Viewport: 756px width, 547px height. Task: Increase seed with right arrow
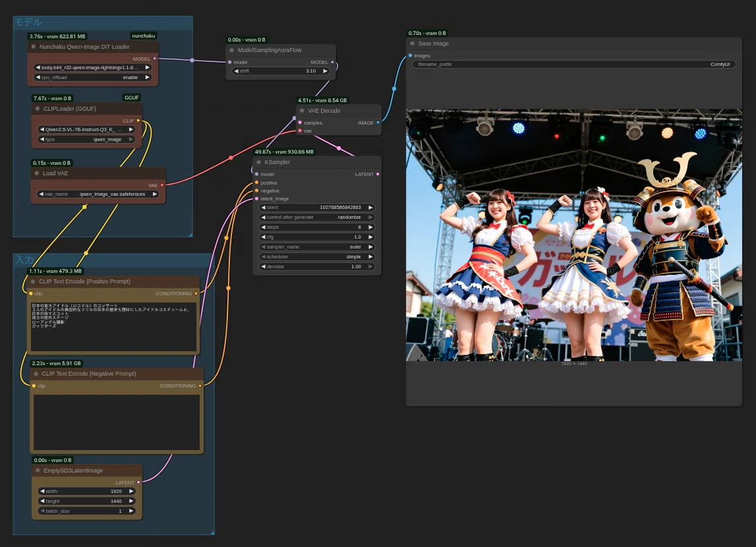point(371,207)
